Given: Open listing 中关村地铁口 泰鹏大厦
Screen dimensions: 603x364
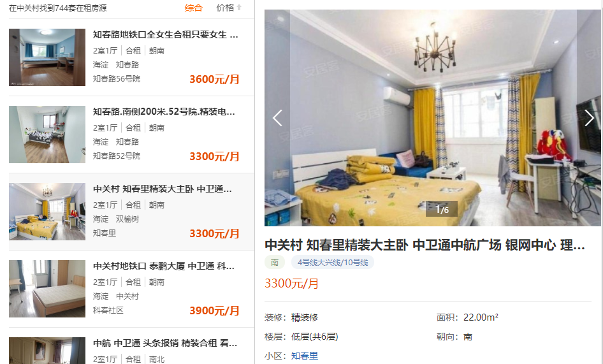Looking at the screenshot, I should (164, 266).
